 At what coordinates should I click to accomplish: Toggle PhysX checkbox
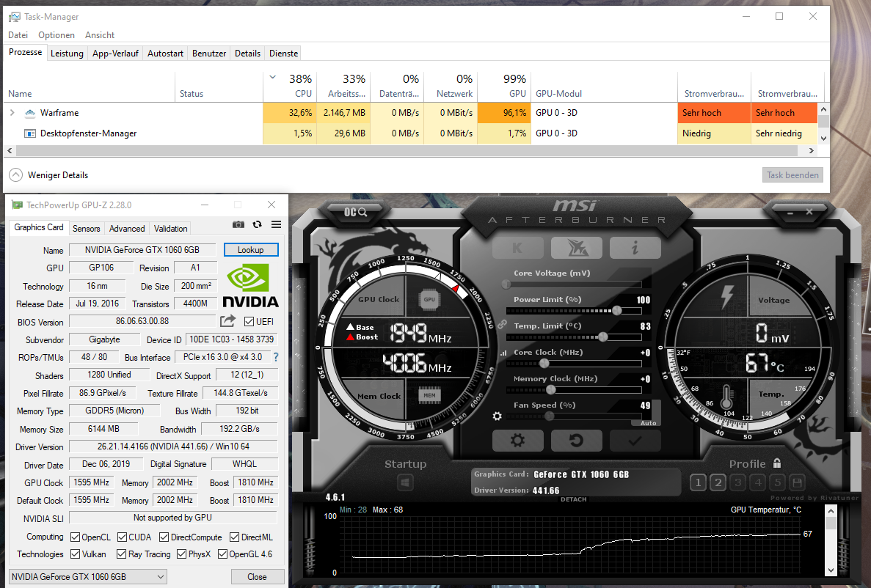(181, 554)
